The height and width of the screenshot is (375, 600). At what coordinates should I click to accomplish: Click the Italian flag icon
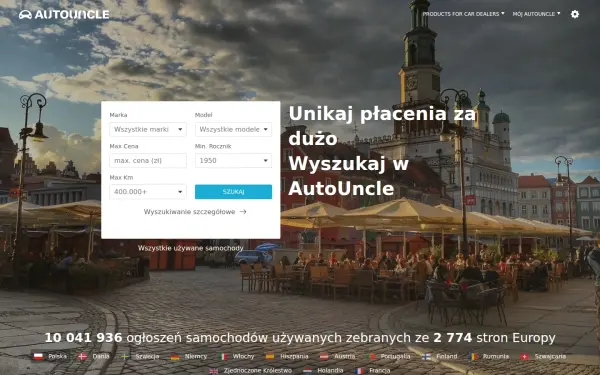pyautogui.click(x=223, y=357)
